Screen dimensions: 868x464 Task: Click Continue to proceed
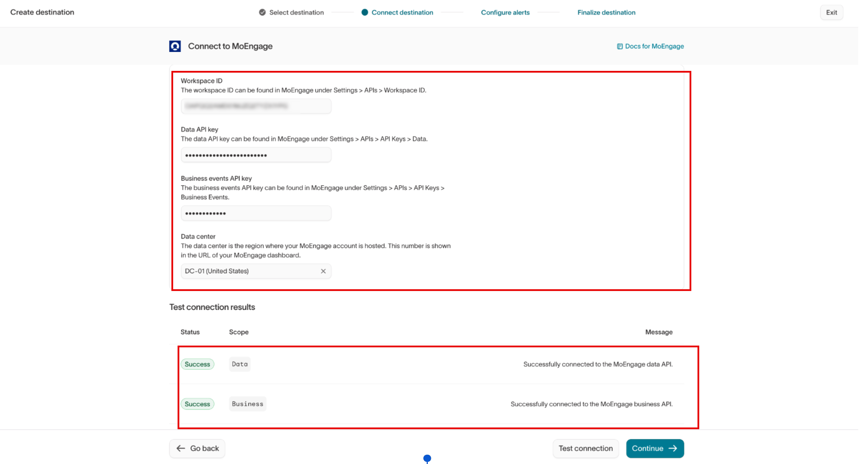point(655,449)
